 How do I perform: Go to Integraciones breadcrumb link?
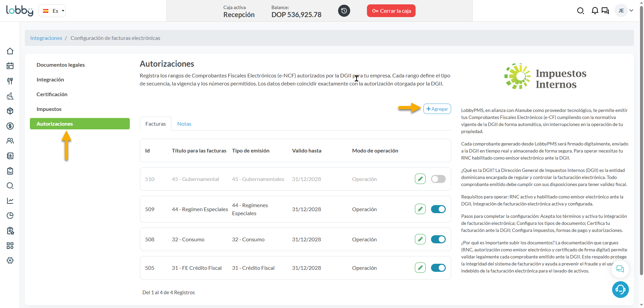[46, 38]
